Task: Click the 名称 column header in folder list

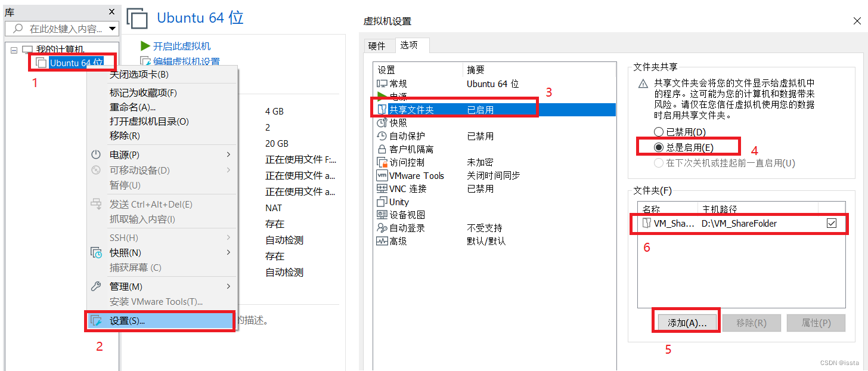Action: (x=668, y=208)
